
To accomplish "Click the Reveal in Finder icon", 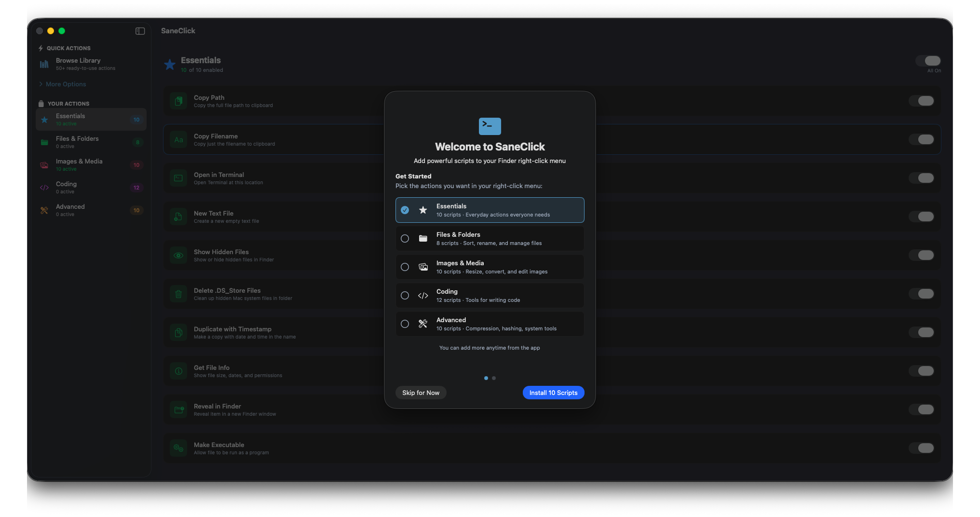I will click(178, 409).
